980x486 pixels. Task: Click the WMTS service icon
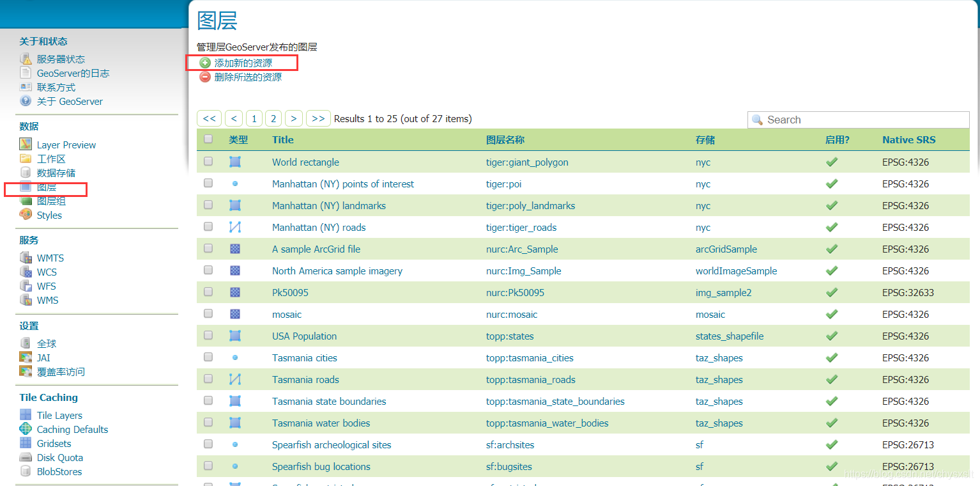[x=26, y=258]
